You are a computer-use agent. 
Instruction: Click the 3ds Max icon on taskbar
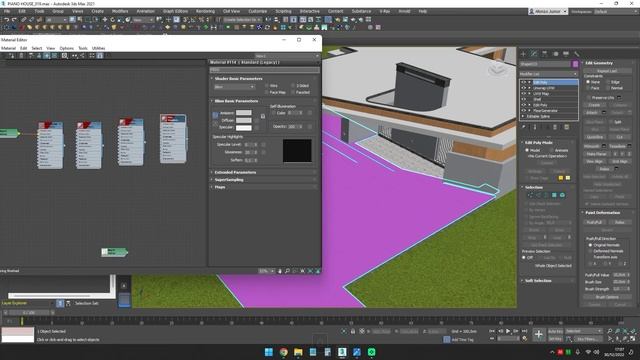coord(342,352)
